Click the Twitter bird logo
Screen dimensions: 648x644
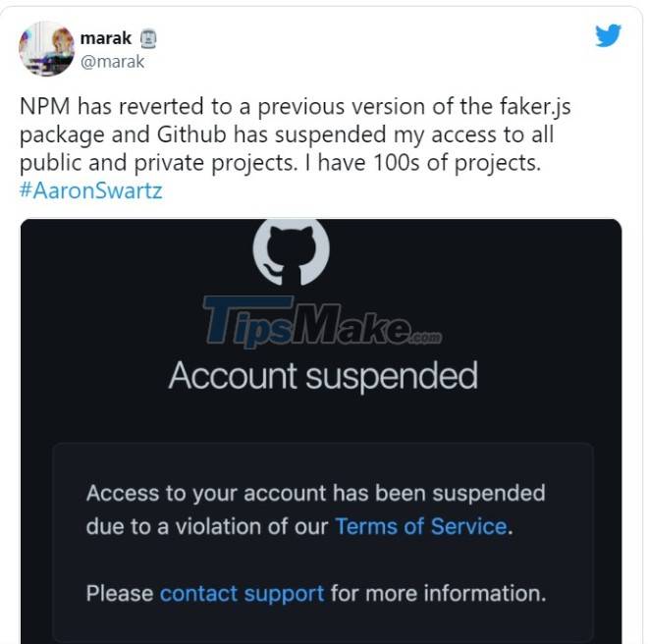click(608, 36)
